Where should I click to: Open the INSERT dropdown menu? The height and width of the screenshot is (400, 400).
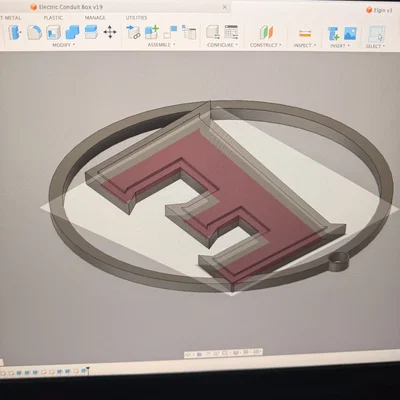[340, 46]
